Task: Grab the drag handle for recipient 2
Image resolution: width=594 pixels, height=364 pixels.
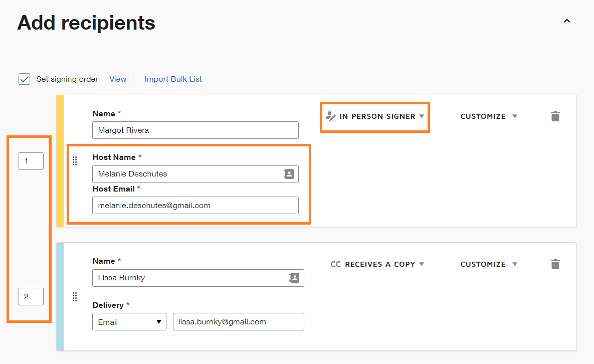Action: pyautogui.click(x=75, y=297)
